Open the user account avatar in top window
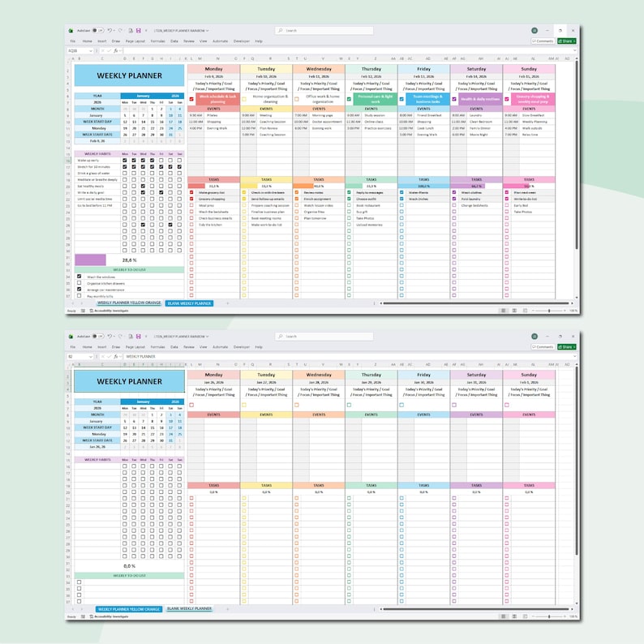 point(535,30)
